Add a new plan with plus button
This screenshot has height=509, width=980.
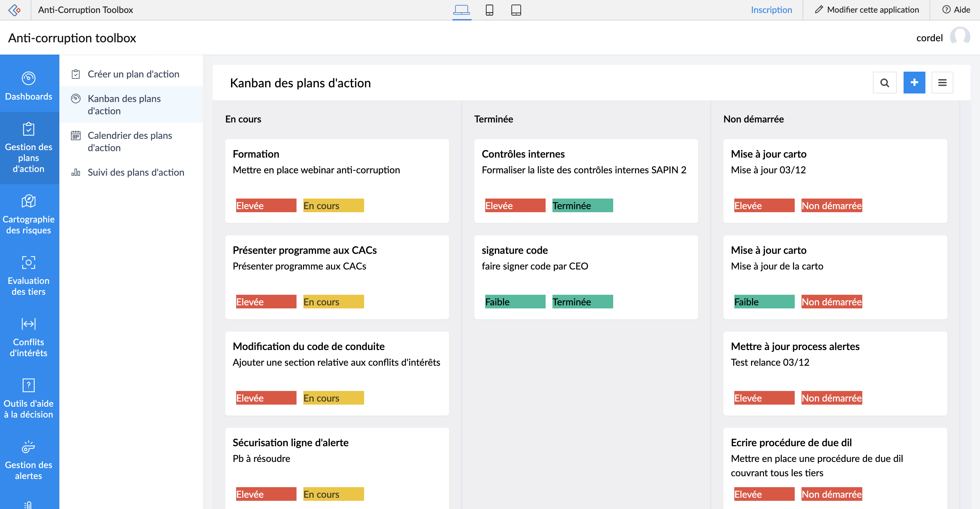(914, 83)
